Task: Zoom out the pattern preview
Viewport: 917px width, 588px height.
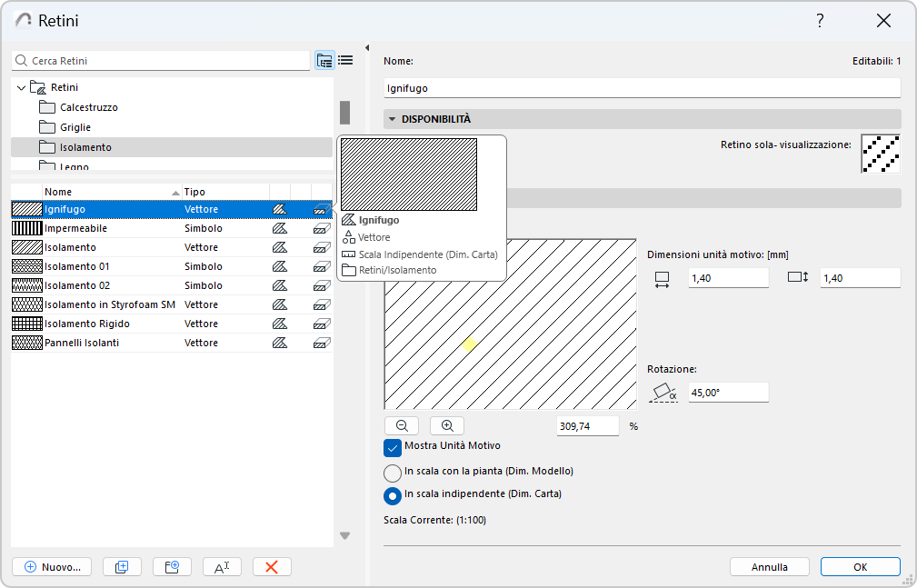Action: coord(401,425)
